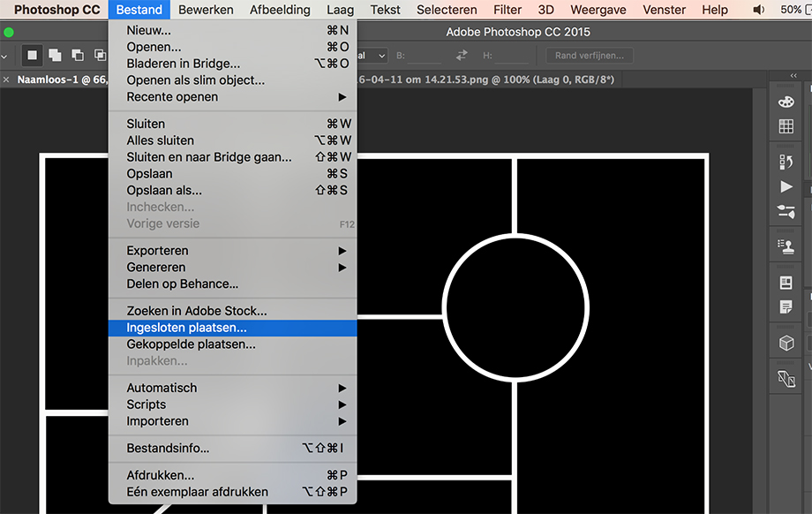Open the Venster menu

[x=664, y=10]
